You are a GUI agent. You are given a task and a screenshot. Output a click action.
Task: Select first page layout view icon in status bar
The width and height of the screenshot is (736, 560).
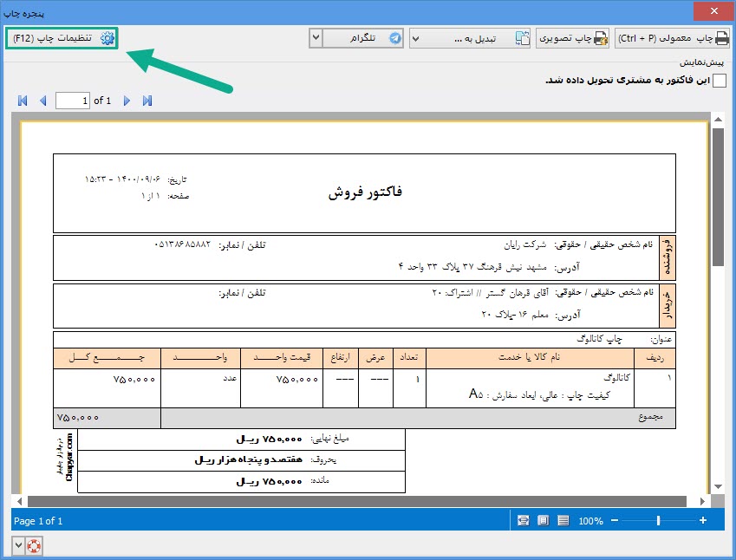523,521
